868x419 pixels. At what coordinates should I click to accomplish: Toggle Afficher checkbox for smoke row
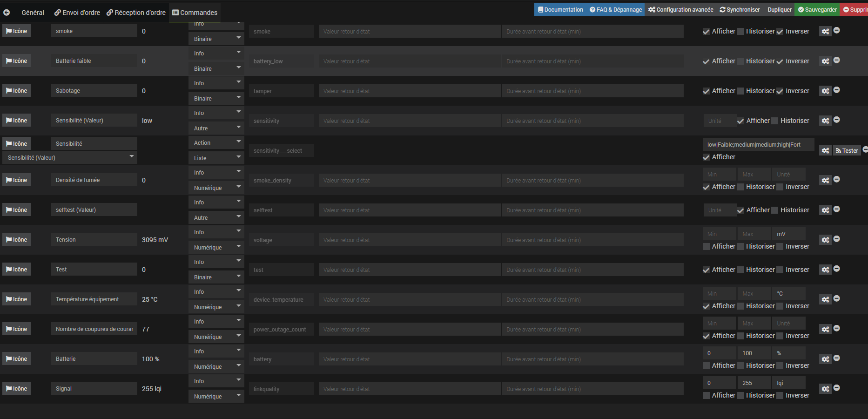(x=706, y=32)
